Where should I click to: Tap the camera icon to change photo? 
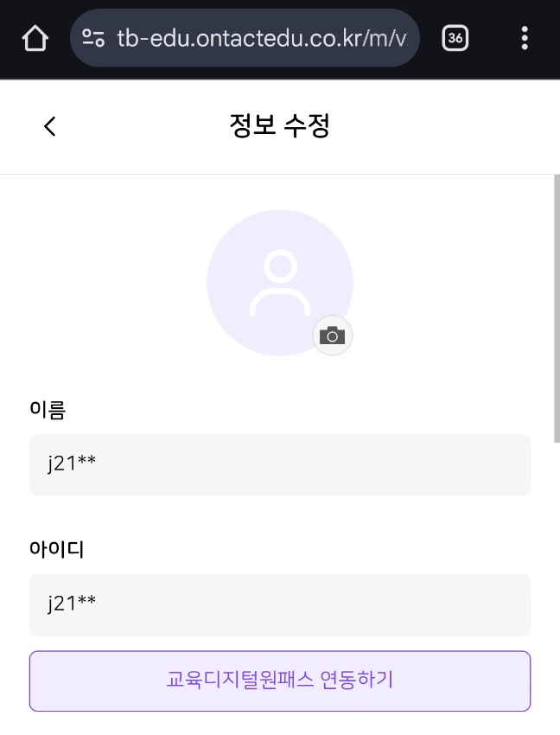pos(333,336)
